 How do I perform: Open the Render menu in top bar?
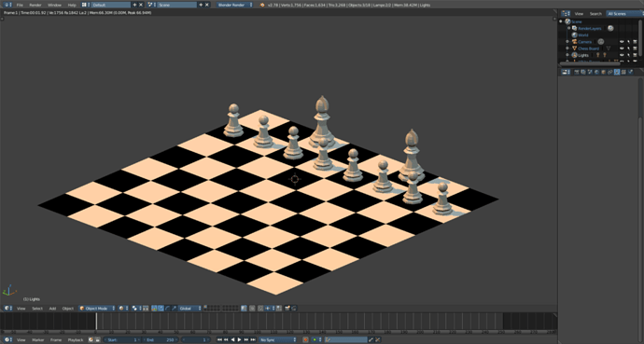click(35, 5)
